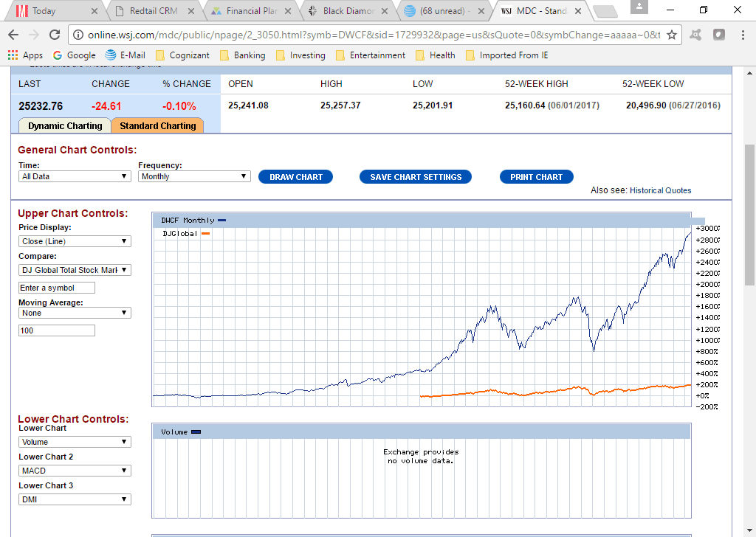Open the Compare dropdown for DJ Global
This screenshot has height=537, width=756.
pyautogui.click(x=75, y=270)
